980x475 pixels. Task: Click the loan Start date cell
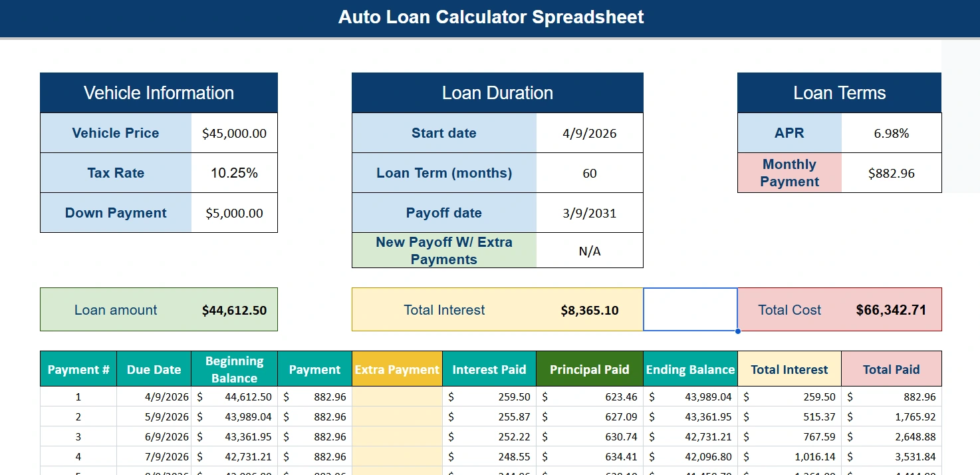click(589, 132)
